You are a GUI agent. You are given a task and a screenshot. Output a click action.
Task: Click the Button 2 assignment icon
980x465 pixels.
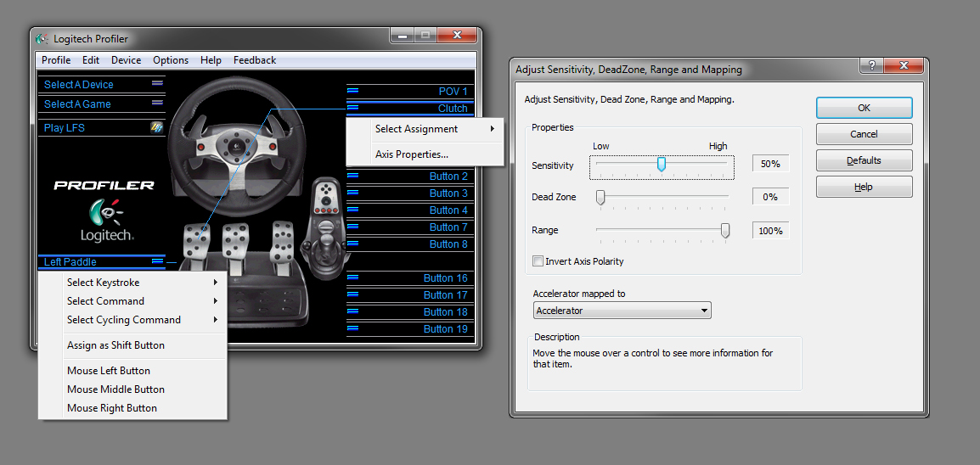click(x=353, y=176)
